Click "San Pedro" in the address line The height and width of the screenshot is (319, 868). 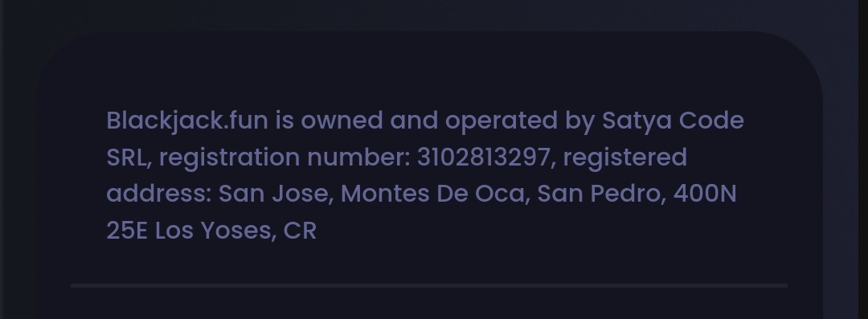point(598,194)
